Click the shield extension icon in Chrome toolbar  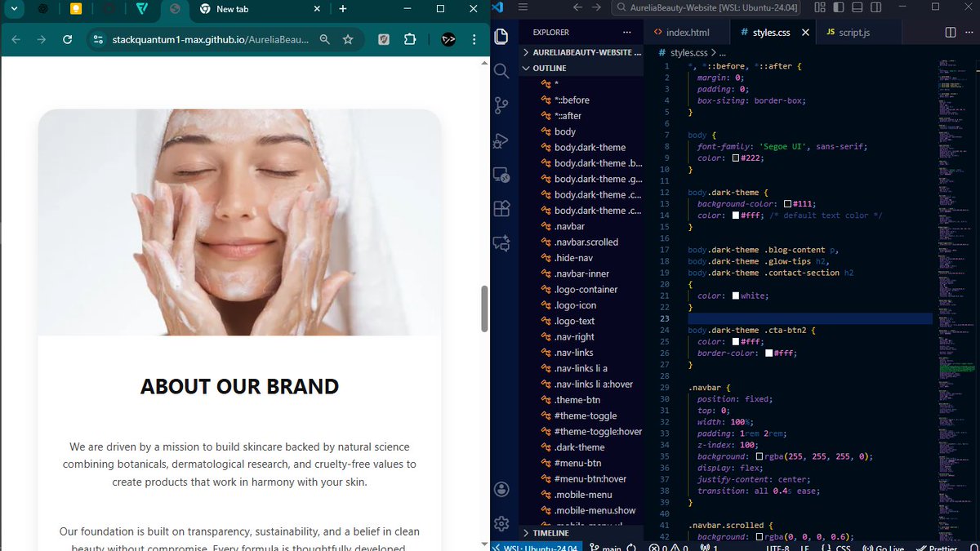click(x=384, y=39)
